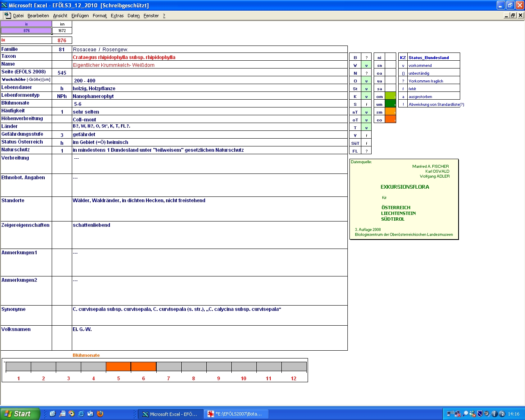Minimize the inner workbook window
This screenshot has width=525, height=420.
tap(507, 15)
